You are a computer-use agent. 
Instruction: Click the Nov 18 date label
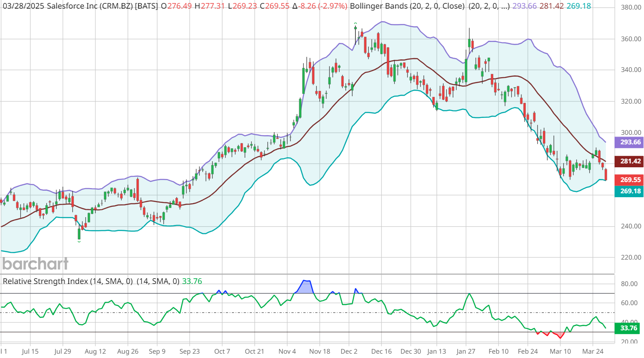pos(320,351)
